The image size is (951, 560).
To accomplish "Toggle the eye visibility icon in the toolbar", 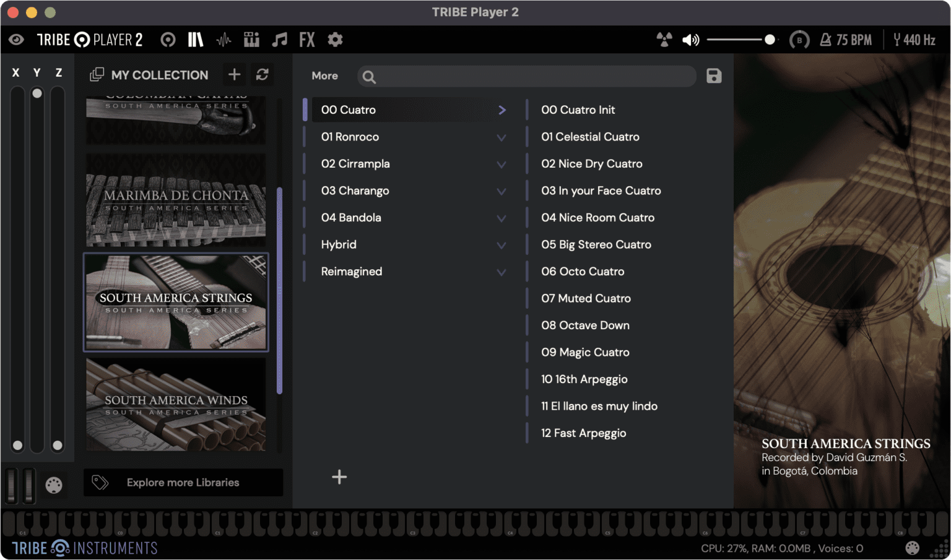I will [x=16, y=40].
